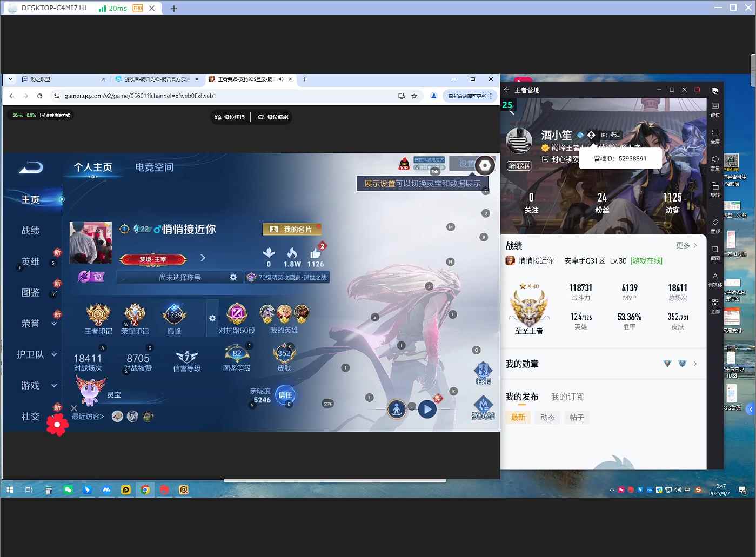The image size is (756, 557).
Task: Click the hexagon settings icon
Action: click(x=485, y=165)
